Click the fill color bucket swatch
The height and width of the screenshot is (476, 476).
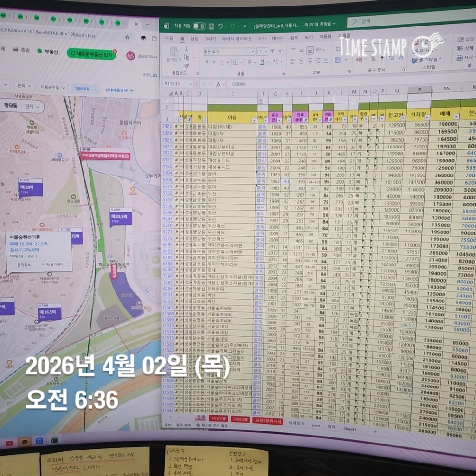[x=249, y=62]
